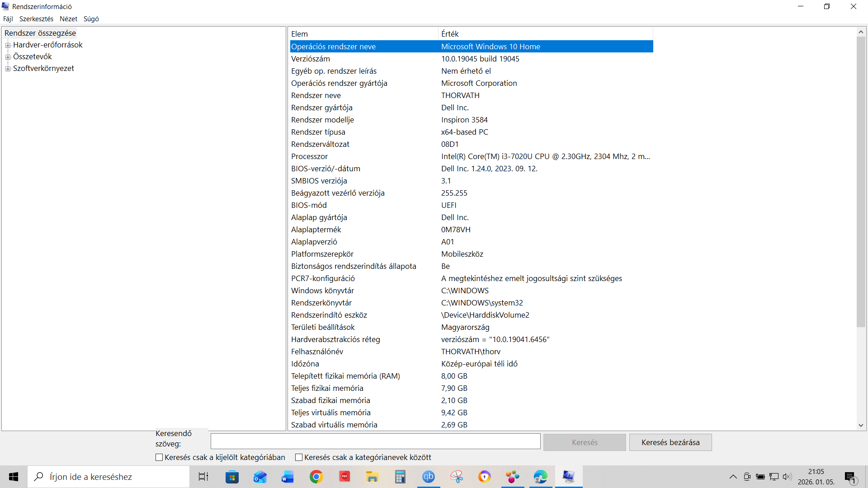Open Google Chrome from the taskbar
The height and width of the screenshot is (488, 868).
pyautogui.click(x=316, y=477)
